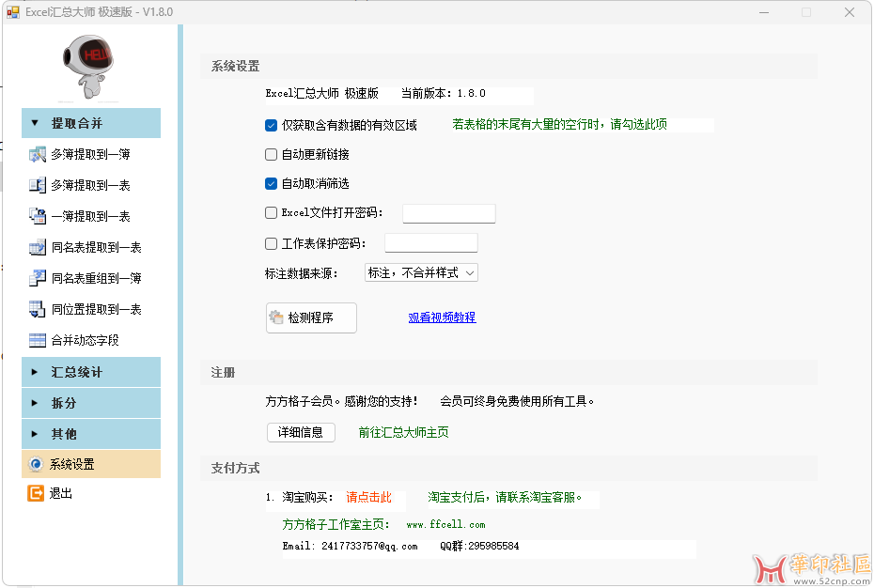The height and width of the screenshot is (588, 874).
Task: Click the 多簿提取到一表 icon
Action: coord(38,185)
